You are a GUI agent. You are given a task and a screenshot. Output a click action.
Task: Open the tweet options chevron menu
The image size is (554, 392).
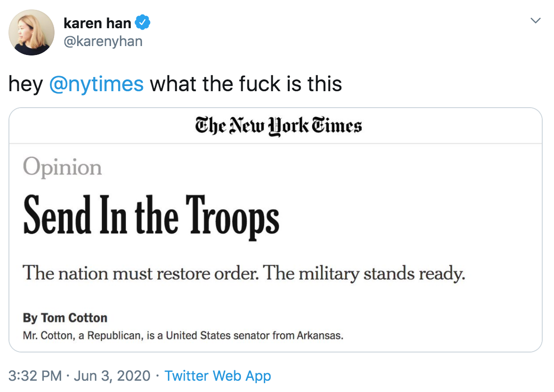click(x=535, y=21)
